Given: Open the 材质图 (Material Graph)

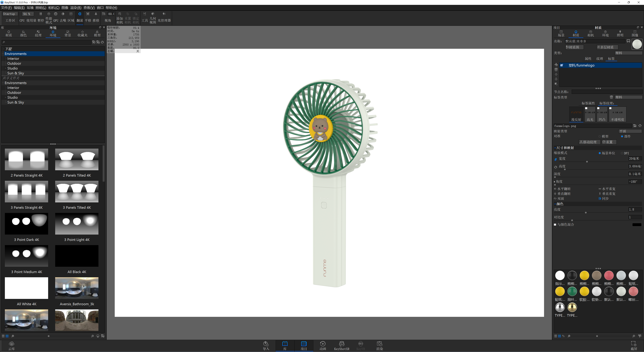Looking at the screenshot, I should (574, 47).
